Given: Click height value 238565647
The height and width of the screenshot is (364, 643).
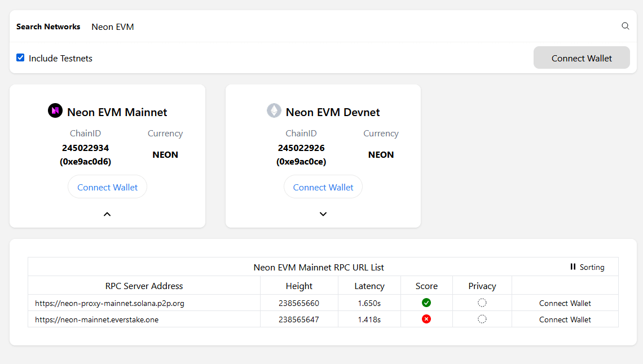Looking at the screenshot, I should click(298, 320).
